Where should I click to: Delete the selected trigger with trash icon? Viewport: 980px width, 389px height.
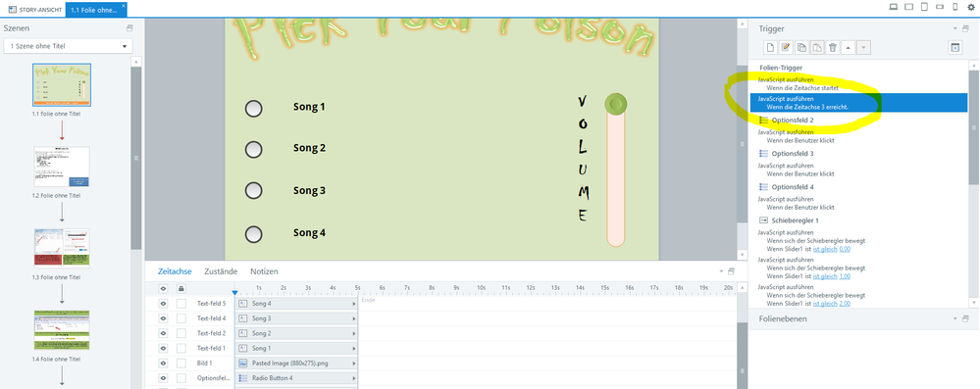coord(833,47)
